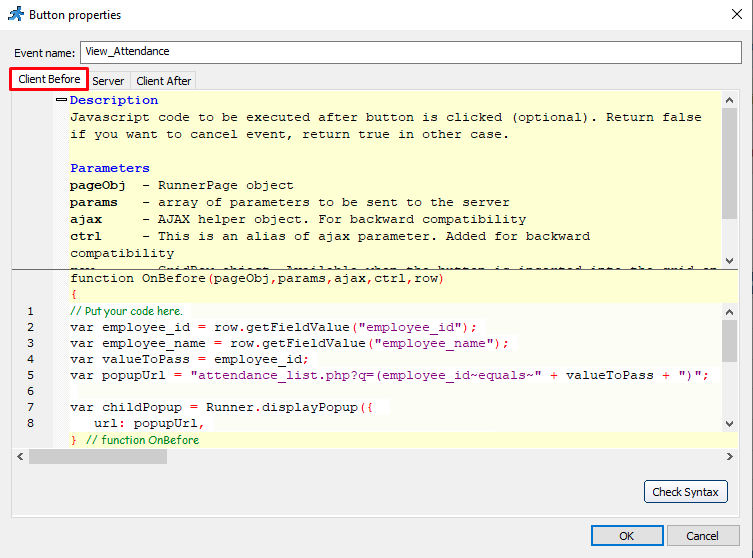
Task: Select the Client After tab
Action: 163,81
